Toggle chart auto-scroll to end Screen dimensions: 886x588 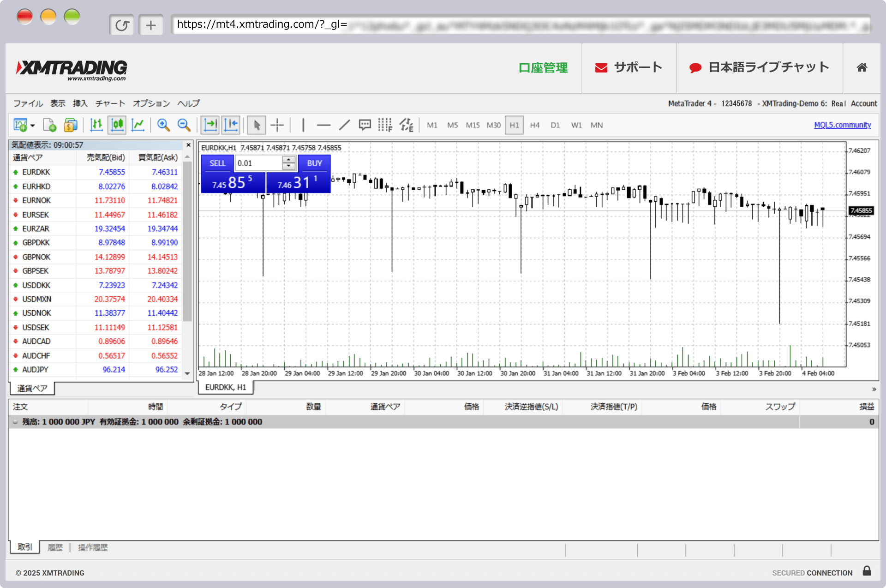point(210,125)
